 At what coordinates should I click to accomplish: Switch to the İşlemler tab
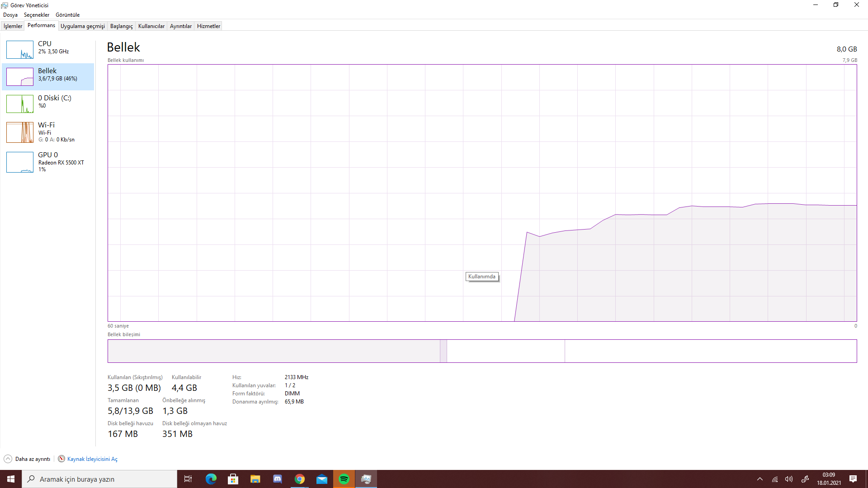[13, 26]
